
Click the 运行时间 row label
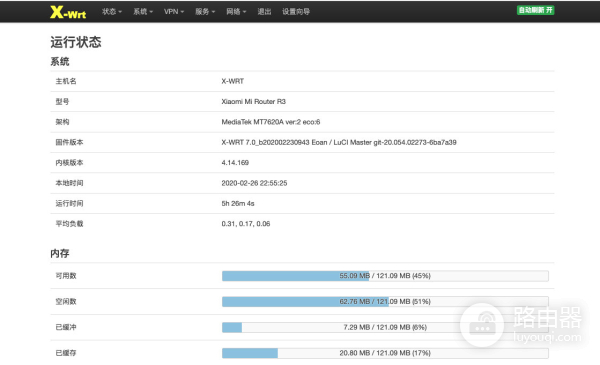(x=69, y=203)
